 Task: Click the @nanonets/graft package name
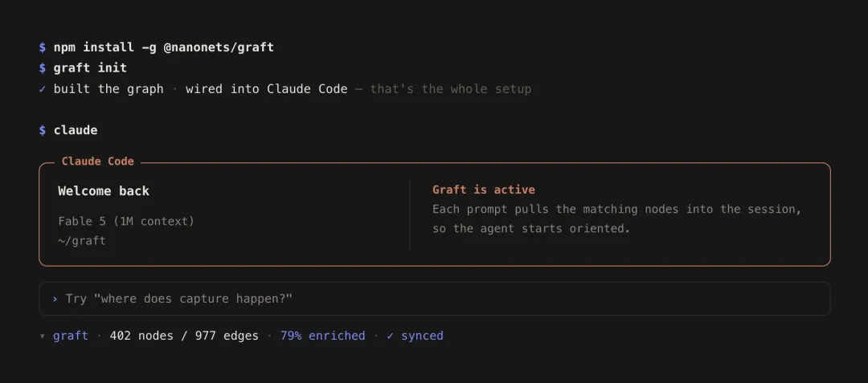[x=219, y=47]
